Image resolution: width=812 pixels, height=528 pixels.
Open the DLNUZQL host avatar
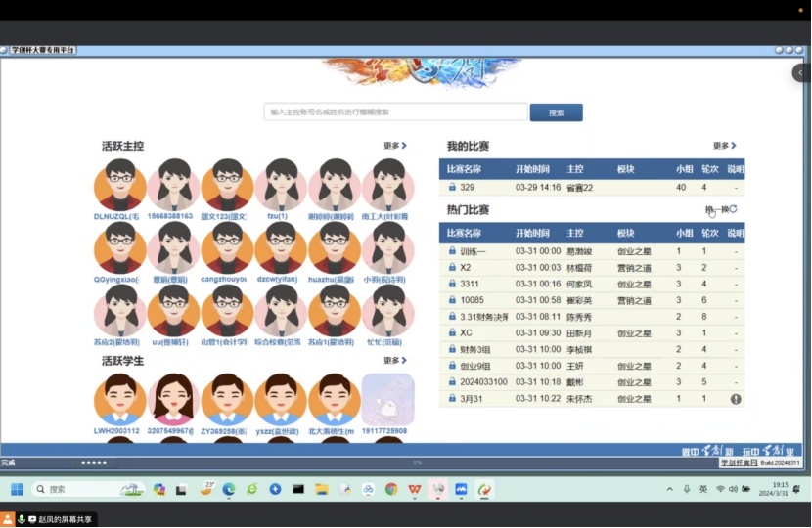coord(119,185)
